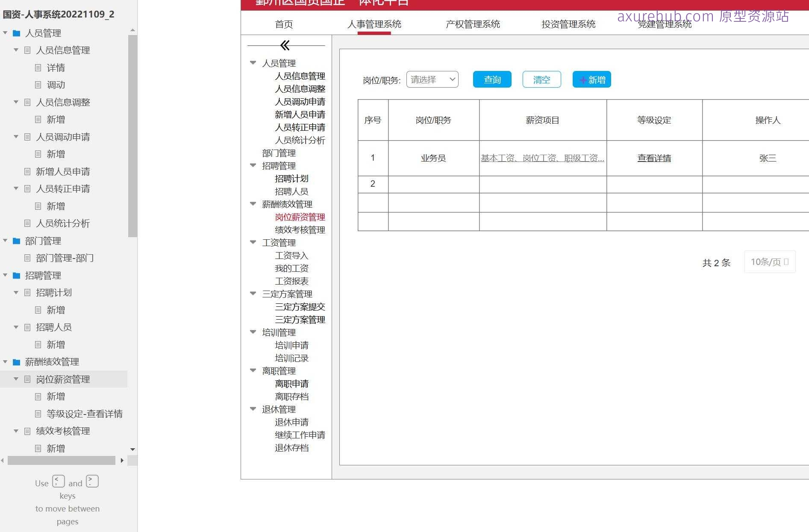
Task: Click the 查询 search button
Action: pyautogui.click(x=491, y=79)
